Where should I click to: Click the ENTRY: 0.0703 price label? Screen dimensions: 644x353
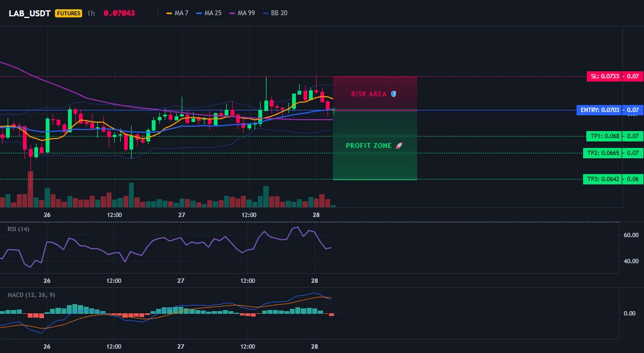(x=599, y=110)
